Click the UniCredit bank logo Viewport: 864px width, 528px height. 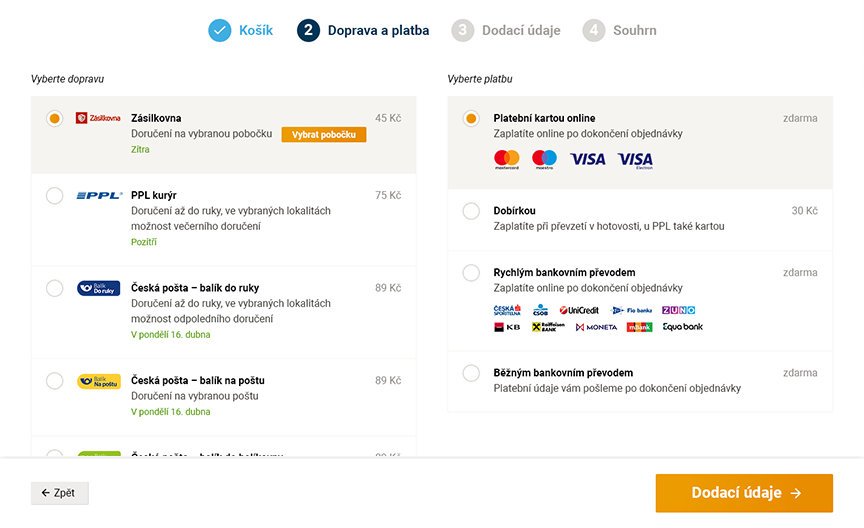coord(579,310)
